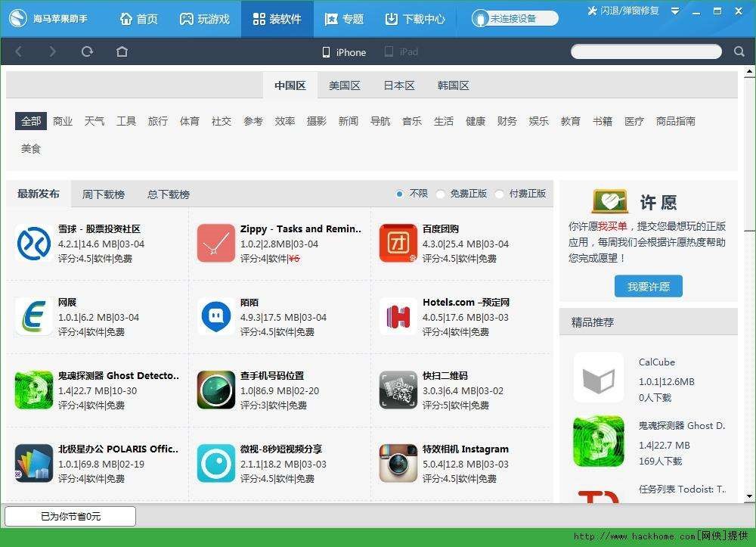The image size is (756, 547).
Task: Click the scrollbar up arrow
Action: point(749,73)
